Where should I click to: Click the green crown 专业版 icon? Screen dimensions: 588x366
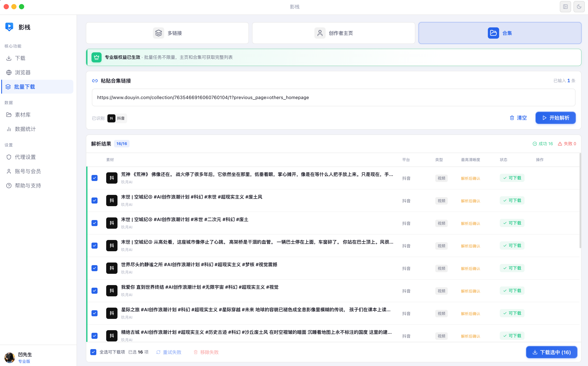pyautogui.click(x=97, y=57)
